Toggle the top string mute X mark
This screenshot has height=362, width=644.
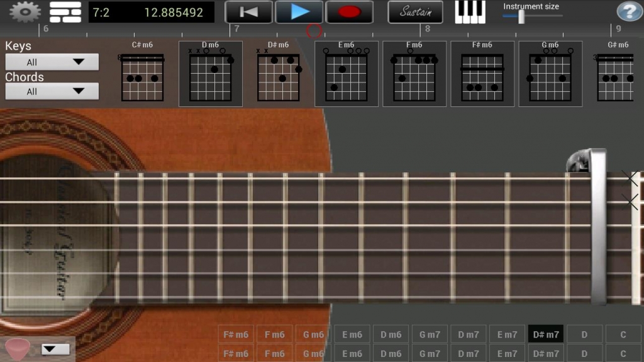coord(631,178)
